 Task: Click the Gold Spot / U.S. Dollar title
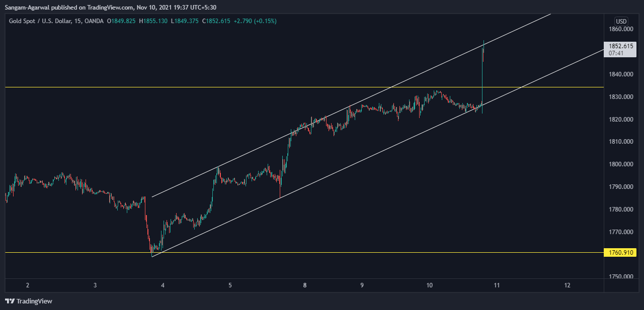[40, 21]
